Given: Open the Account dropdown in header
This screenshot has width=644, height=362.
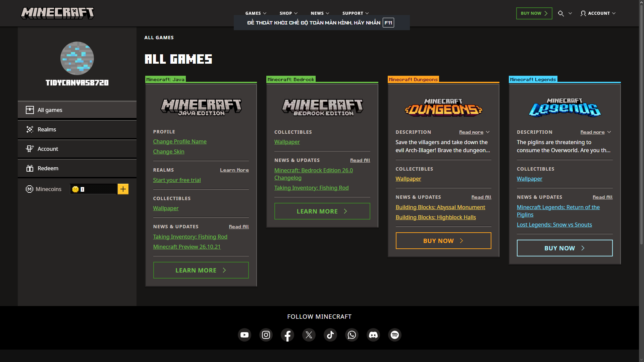Looking at the screenshot, I should pos(598,13).
